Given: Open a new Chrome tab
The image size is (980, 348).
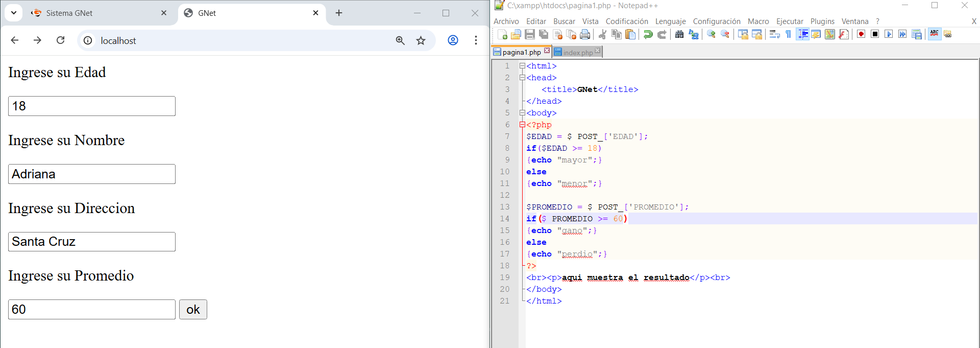Looking at the screenshot, I should [339, 13].
